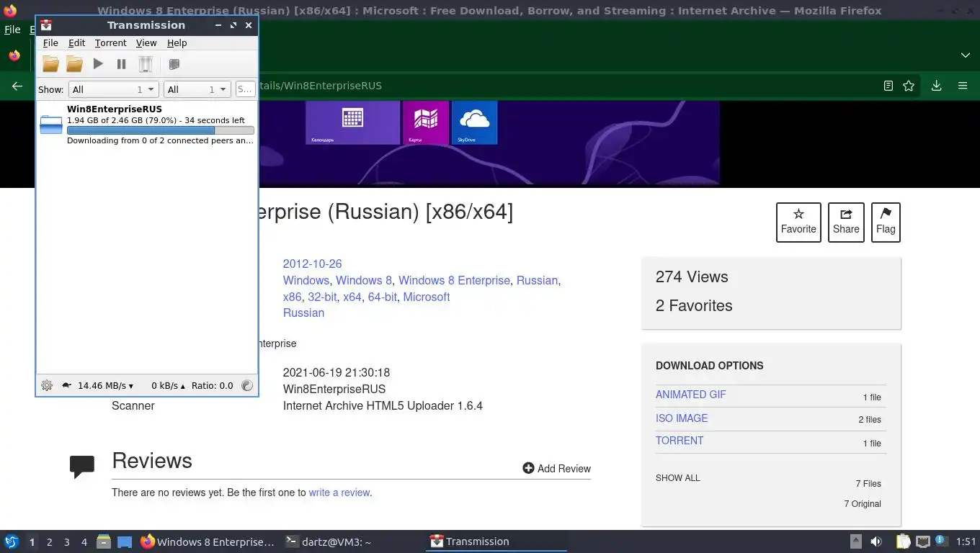980x553 pixels.
Task: Click Firefox back arrow button
Action: point(17,86)
